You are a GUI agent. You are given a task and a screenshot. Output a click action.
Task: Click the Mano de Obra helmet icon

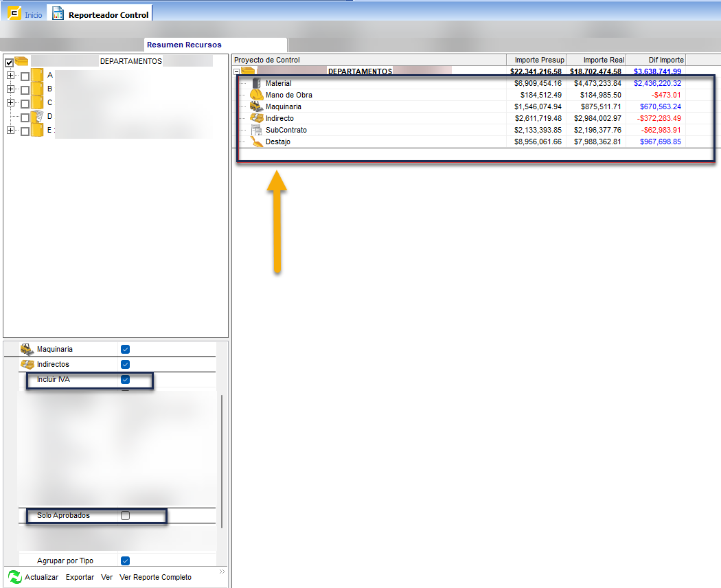pyautogui.click(x=256, y=95)
